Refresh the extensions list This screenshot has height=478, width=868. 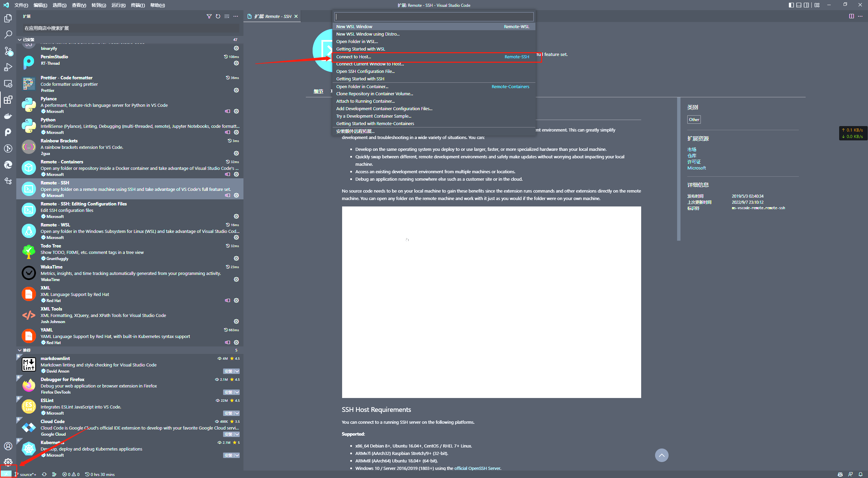pyautogui.click(x=218, y=16)
